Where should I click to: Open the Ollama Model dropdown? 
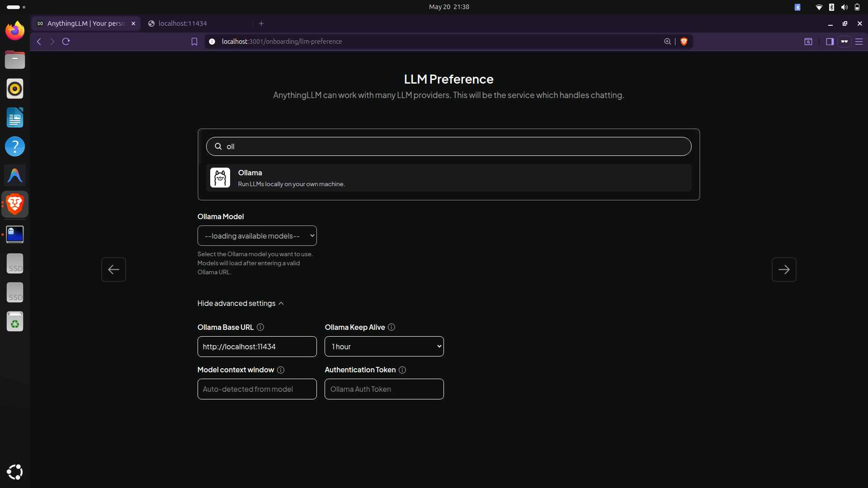click(257, 236)
